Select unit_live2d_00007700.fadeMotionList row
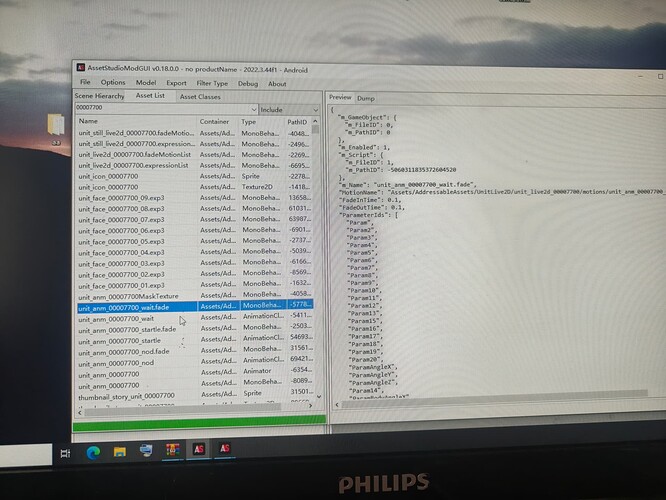666x500 pixels. point(195,155)
